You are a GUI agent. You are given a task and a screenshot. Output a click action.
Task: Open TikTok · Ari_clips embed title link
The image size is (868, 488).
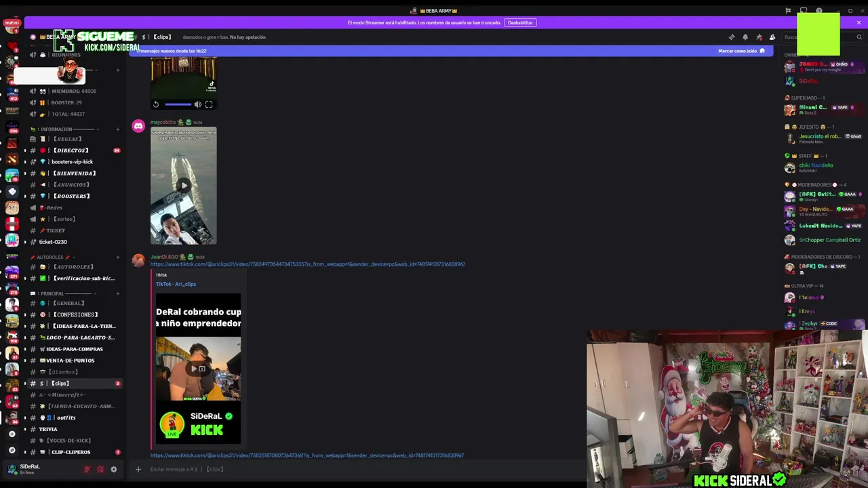176,284
